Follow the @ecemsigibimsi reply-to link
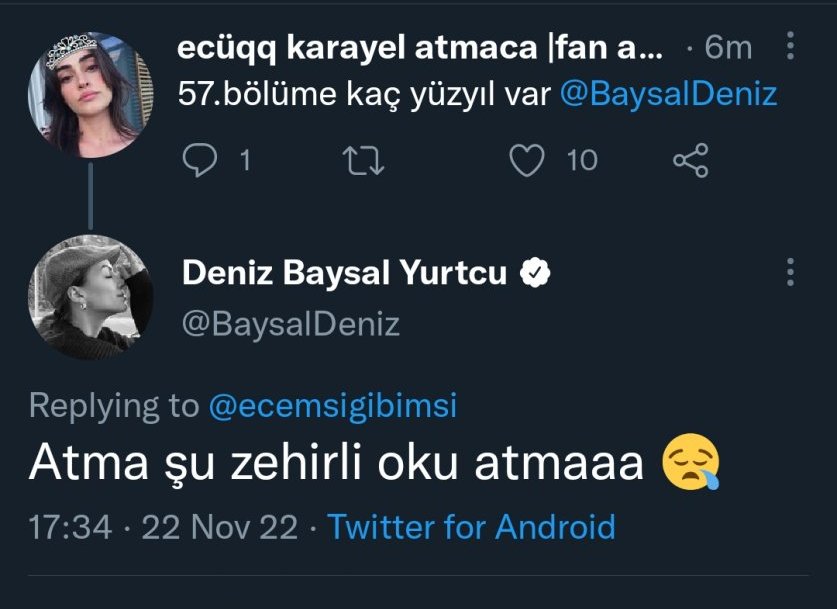This screenshot has width=837, height=609. click(333, 405)
